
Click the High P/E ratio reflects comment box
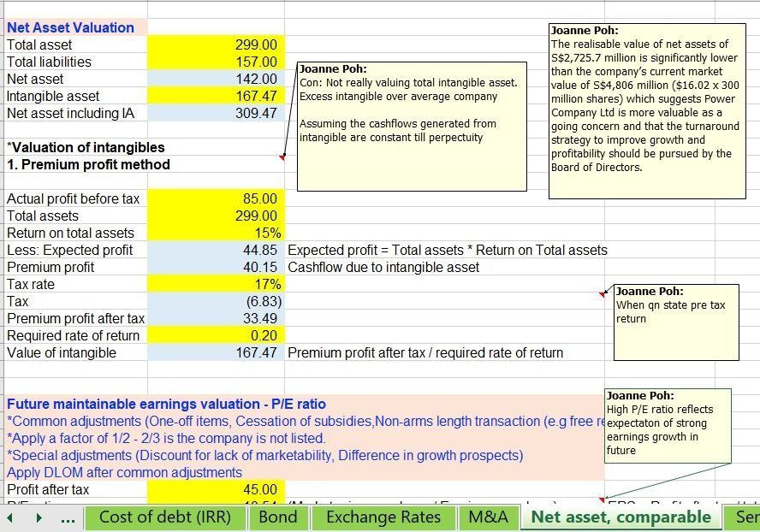tap(668, 426)
